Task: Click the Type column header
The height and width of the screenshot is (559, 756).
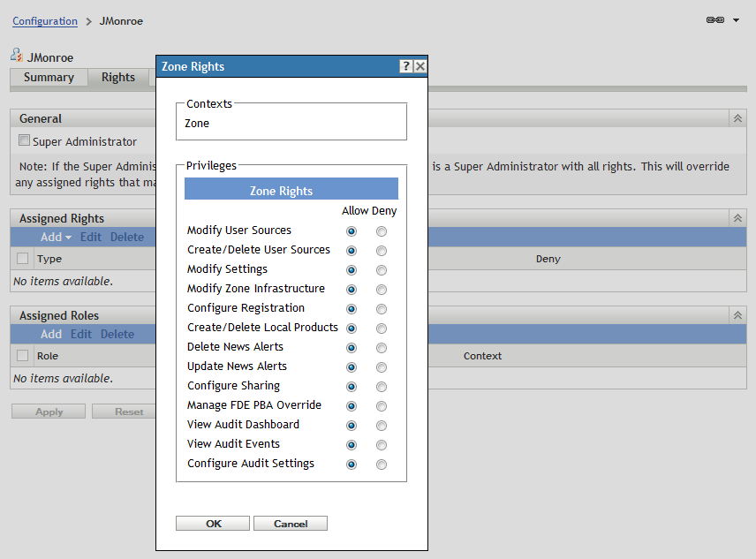Action: tap(49, 259)
